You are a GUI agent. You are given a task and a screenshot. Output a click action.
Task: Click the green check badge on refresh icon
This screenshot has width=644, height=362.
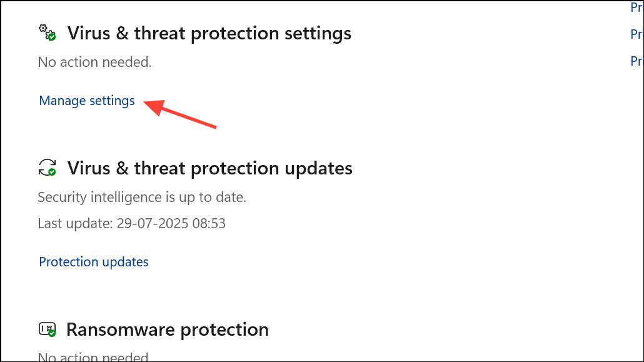click(52, 172)
